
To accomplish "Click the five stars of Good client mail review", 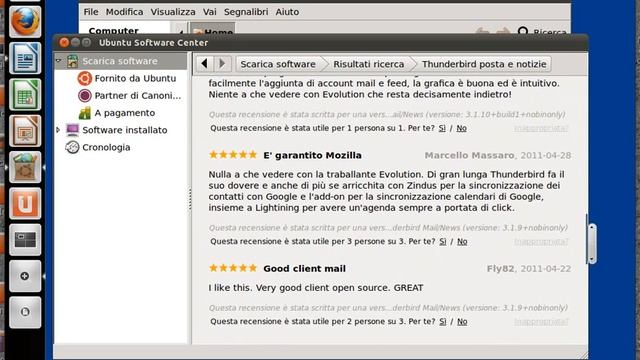I will (233, 268).
